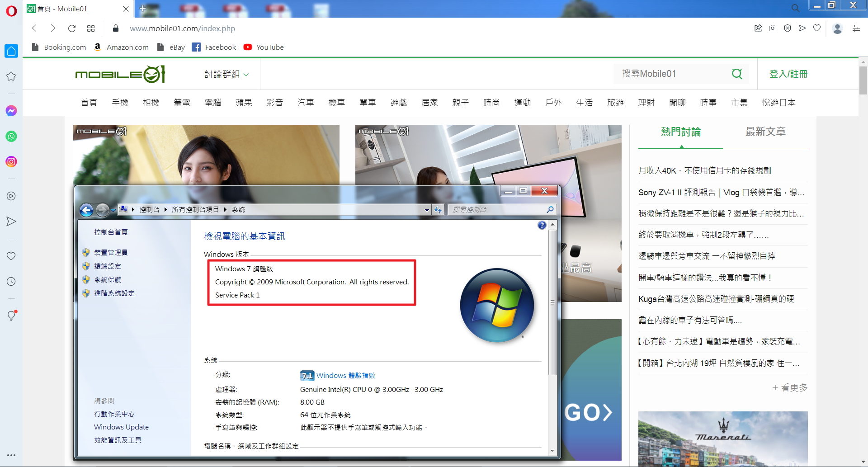This screenshot has width=868, height=467.
Task: Toggle the bookmark heart in address bar
Action: pyautogui.click(x=817, y=28)
